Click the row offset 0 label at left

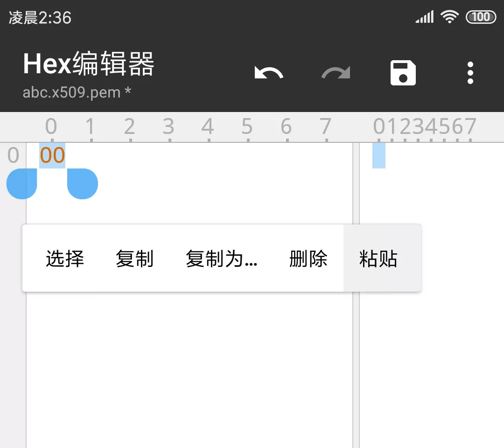[x=14, y=155]
